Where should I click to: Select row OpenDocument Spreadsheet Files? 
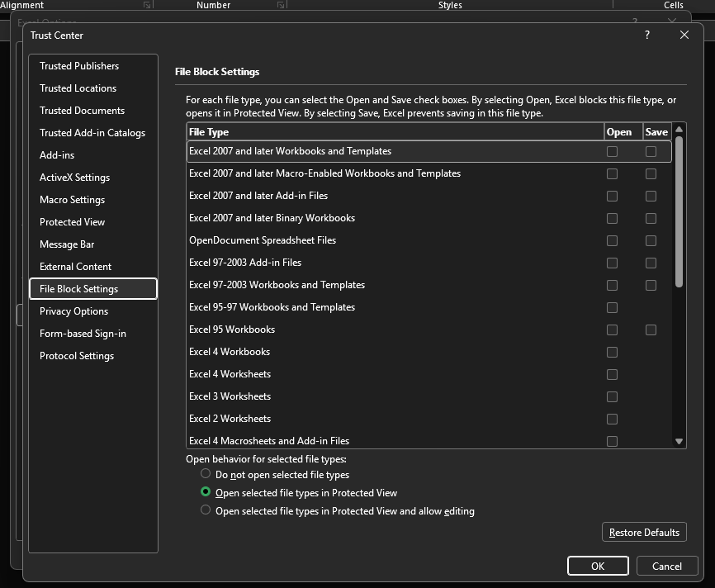click(x=429, y=241)
